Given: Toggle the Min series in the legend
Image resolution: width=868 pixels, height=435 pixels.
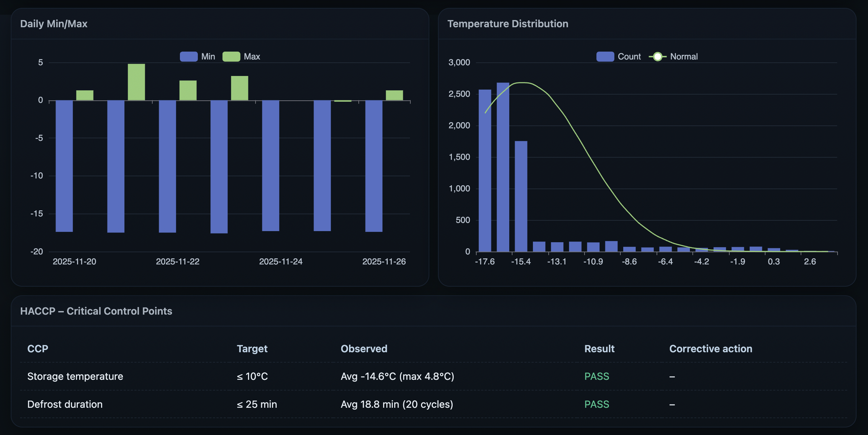Looking at the screenshot, I should point(200,56).
